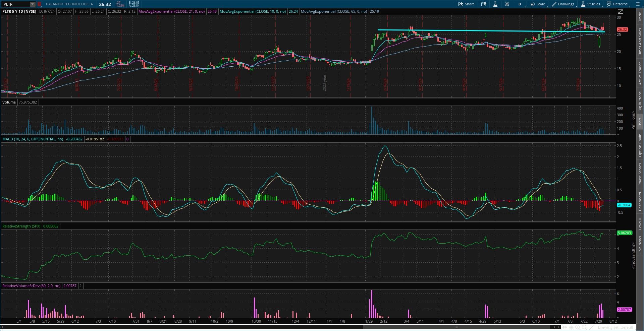644x331 pixels.
Task: Click the 5.06203 relative strength value bubble
Action: (625, 233)
